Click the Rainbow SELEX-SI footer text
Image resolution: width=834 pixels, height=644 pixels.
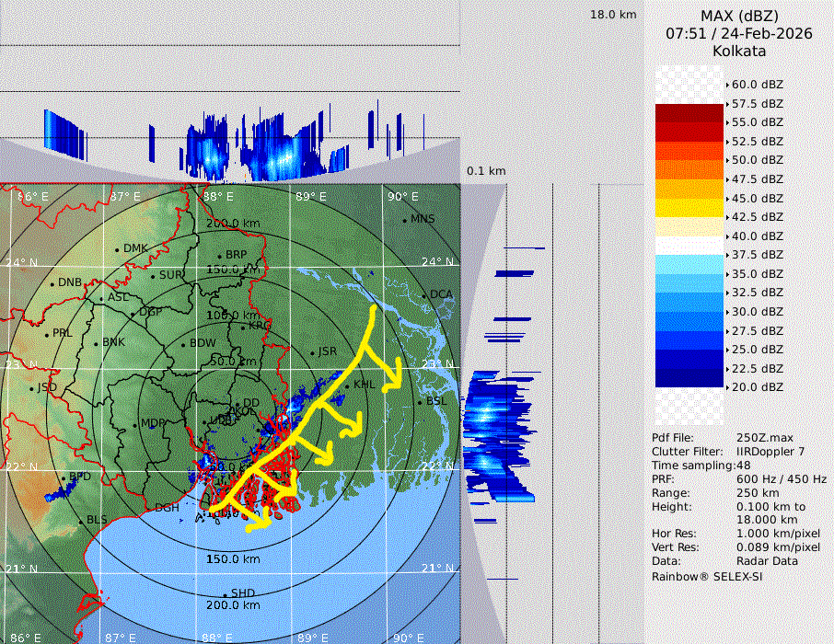click(x=707, y=576)
